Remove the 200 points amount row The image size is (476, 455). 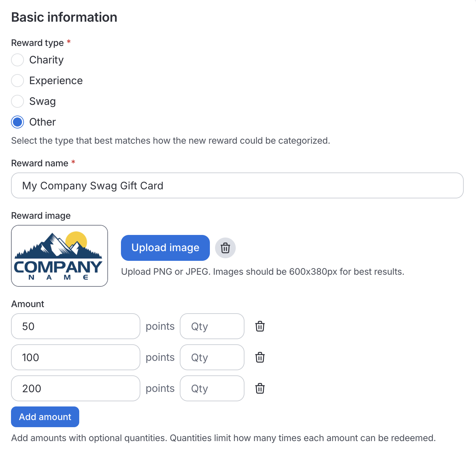[x=260, y=388]
